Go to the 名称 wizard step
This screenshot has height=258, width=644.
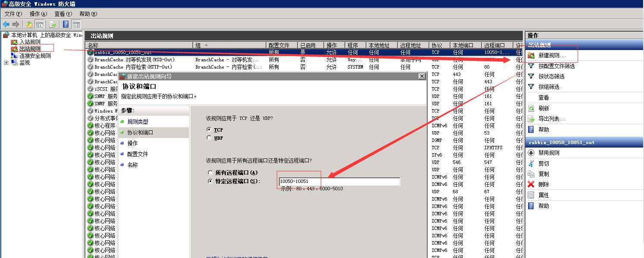click(x=132, y=165)
